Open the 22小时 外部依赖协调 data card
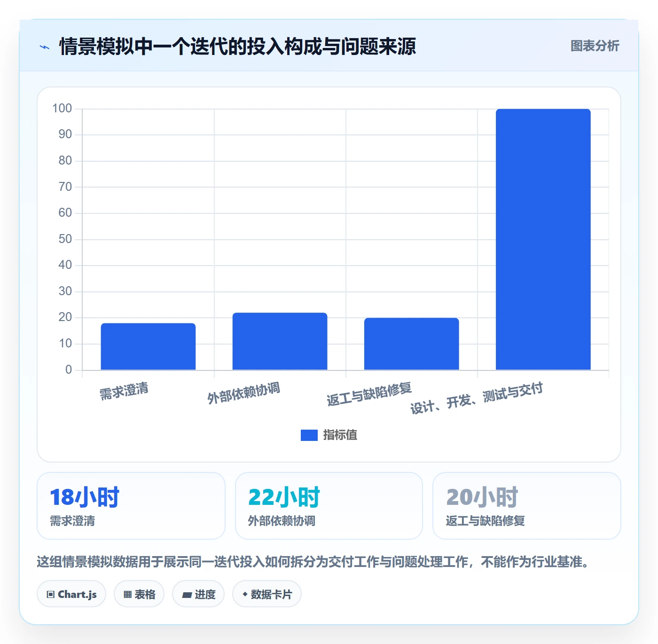 (x=329, y=506)
